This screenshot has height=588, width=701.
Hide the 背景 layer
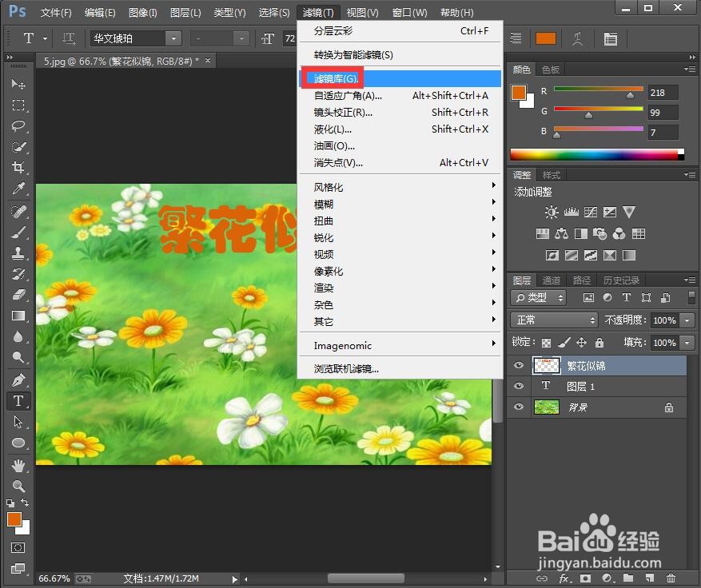[519, 407]
